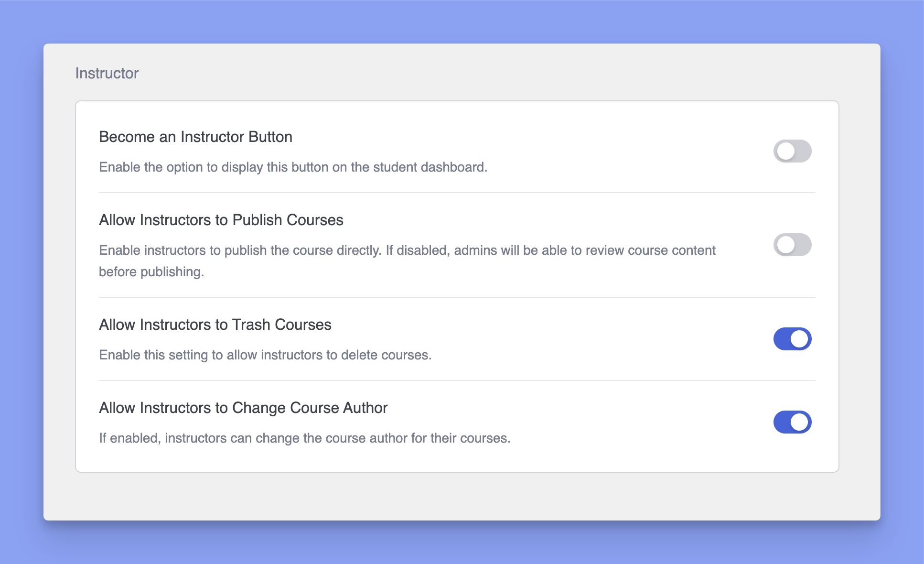Click 'Allow Instructors to Trash Courses' title

point(215,325)
